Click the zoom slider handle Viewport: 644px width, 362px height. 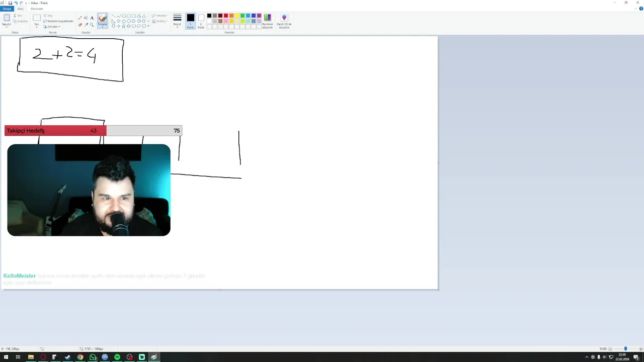click(x=625, y=349)
